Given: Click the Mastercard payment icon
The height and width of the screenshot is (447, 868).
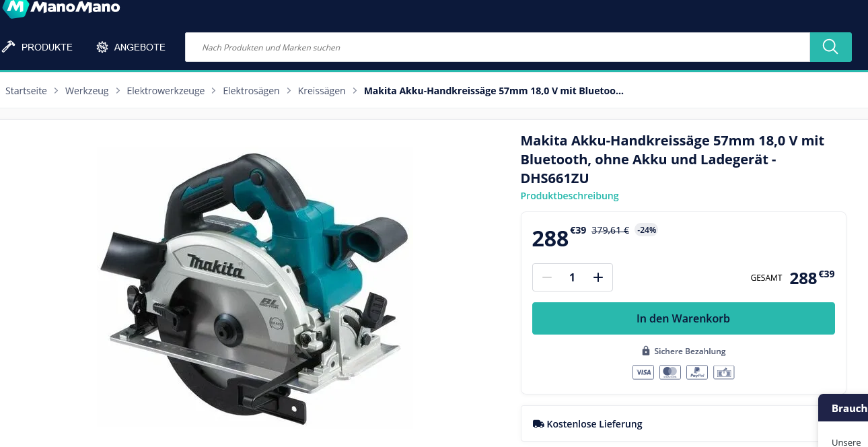Looking at the screenshot, I should [x=670, y=372].
